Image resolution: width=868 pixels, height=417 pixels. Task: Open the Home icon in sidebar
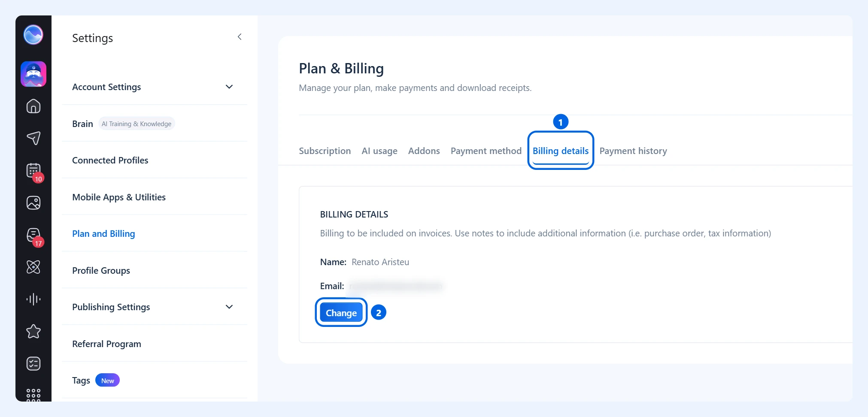[x=33, y=106]
